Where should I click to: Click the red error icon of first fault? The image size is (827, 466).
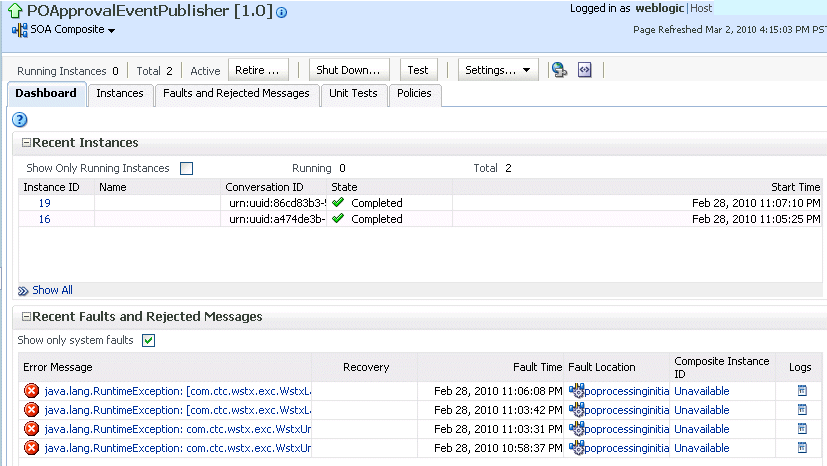(32, 391)
